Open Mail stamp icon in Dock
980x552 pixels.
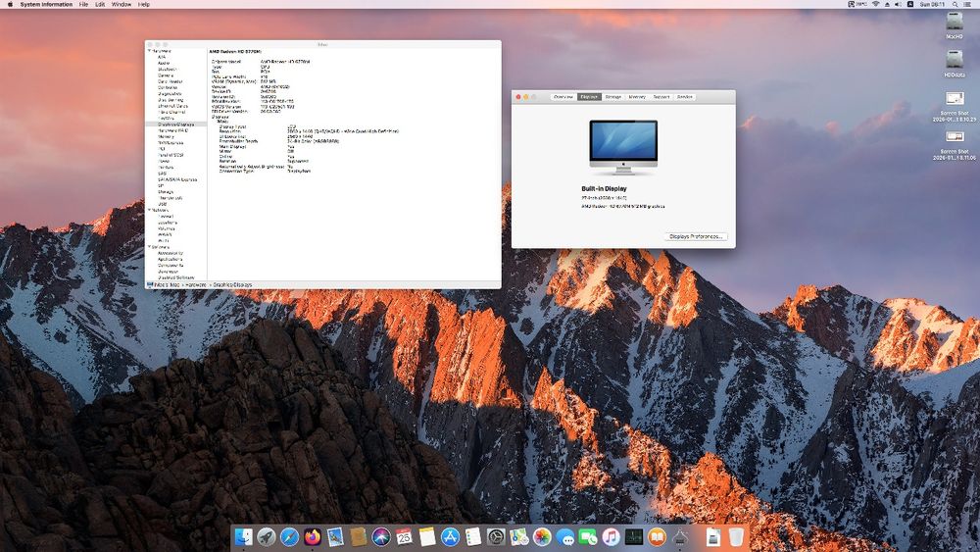pos(335,536)
